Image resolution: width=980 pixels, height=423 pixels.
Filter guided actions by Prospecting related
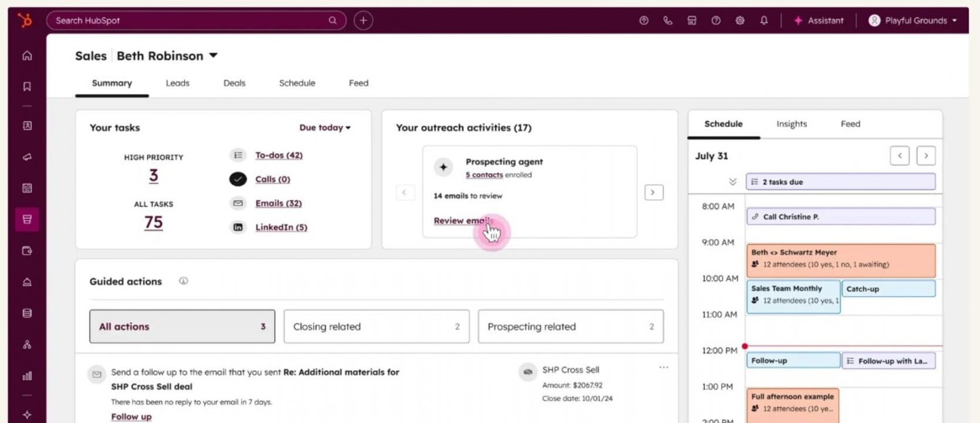[x=571, y=327]
